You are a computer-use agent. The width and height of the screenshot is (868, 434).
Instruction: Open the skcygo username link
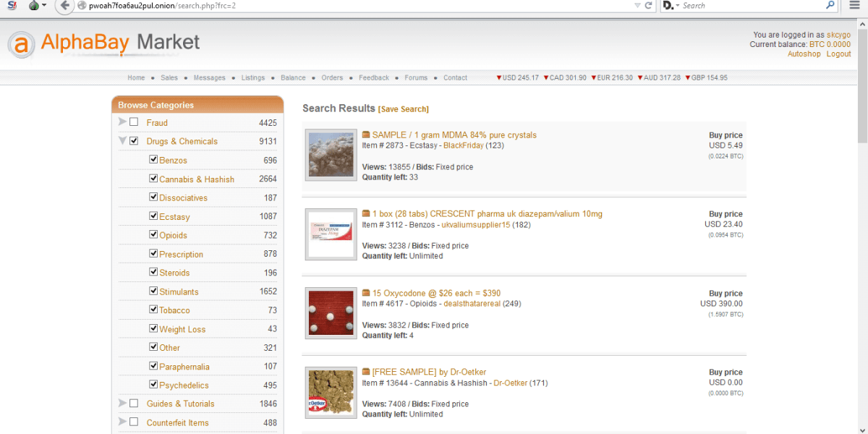click(839, 35)
